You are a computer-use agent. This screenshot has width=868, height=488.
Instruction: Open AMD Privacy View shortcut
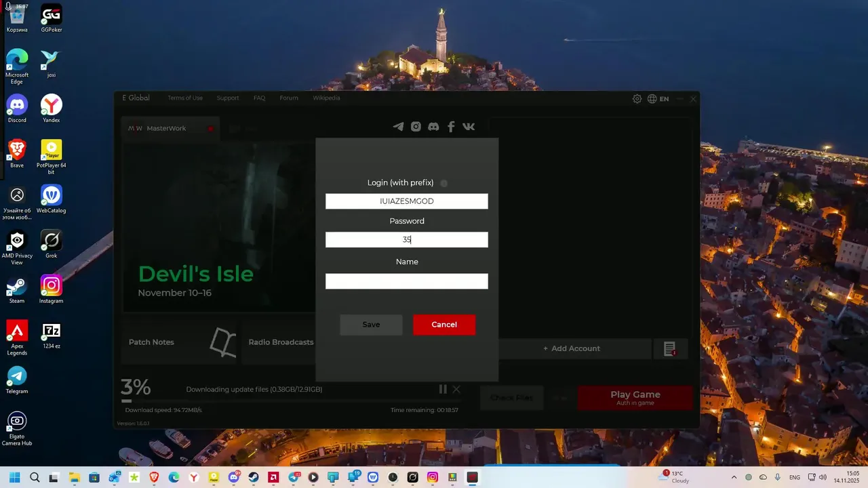[17, 248]
